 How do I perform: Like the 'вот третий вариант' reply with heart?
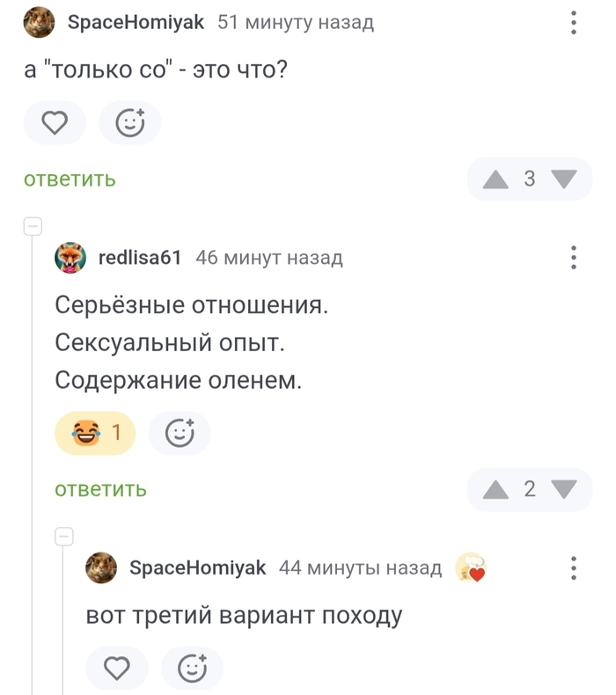tap(117, 669)
